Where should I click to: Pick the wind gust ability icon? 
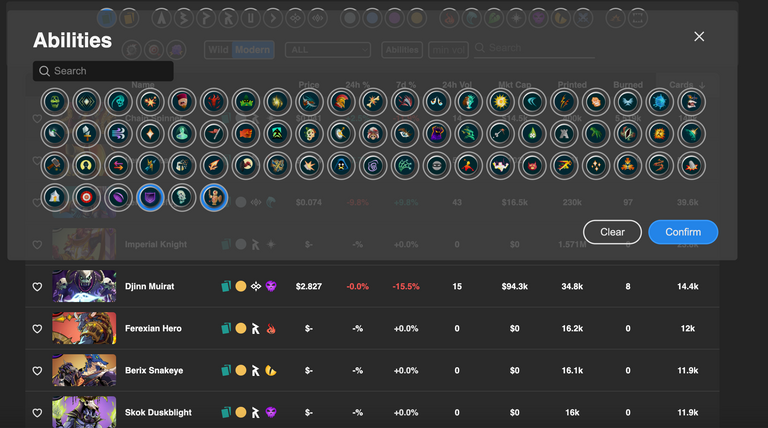(x=119, y=134)
